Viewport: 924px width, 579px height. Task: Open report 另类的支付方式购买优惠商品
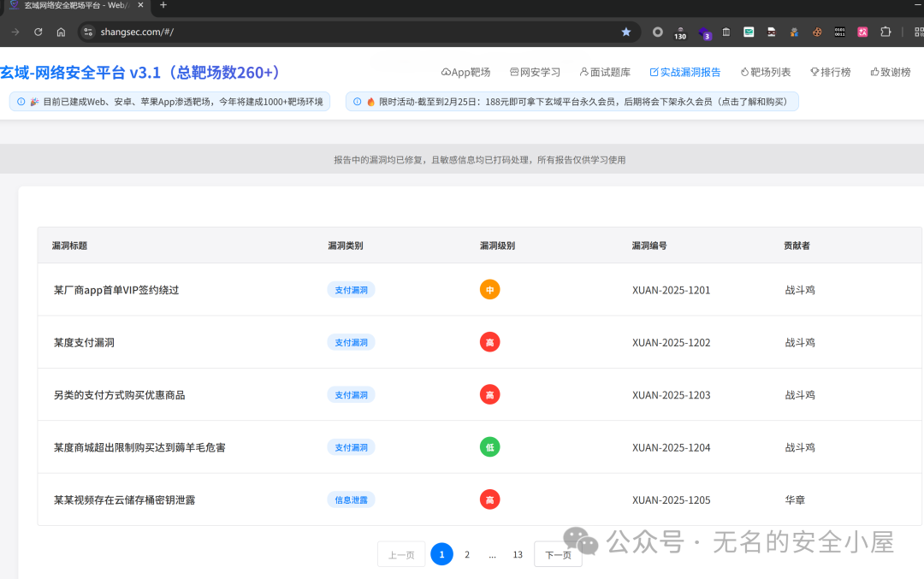(x=119, y=394)
